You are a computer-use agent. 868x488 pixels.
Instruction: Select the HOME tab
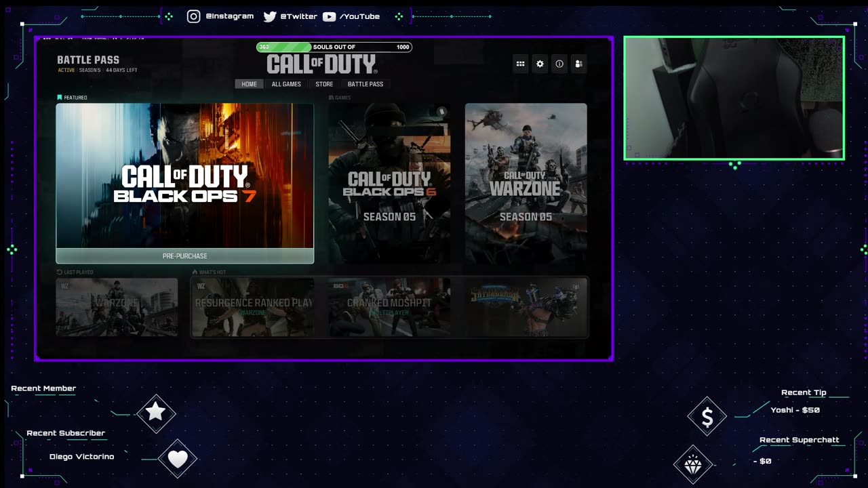coord(250,84)
